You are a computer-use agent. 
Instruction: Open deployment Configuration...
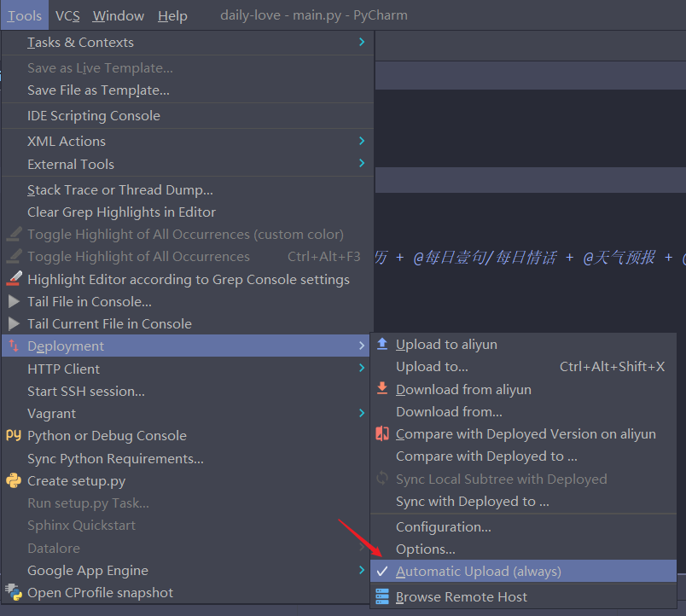tap(523, 526)
